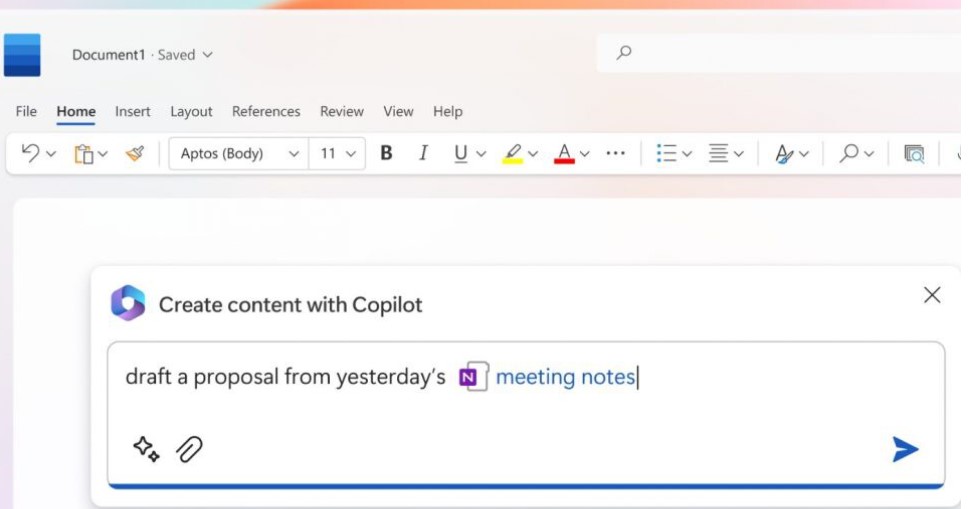Open the Undo history dropdown arrow
The image size is (968, 509).
click(x=51, y=154)
